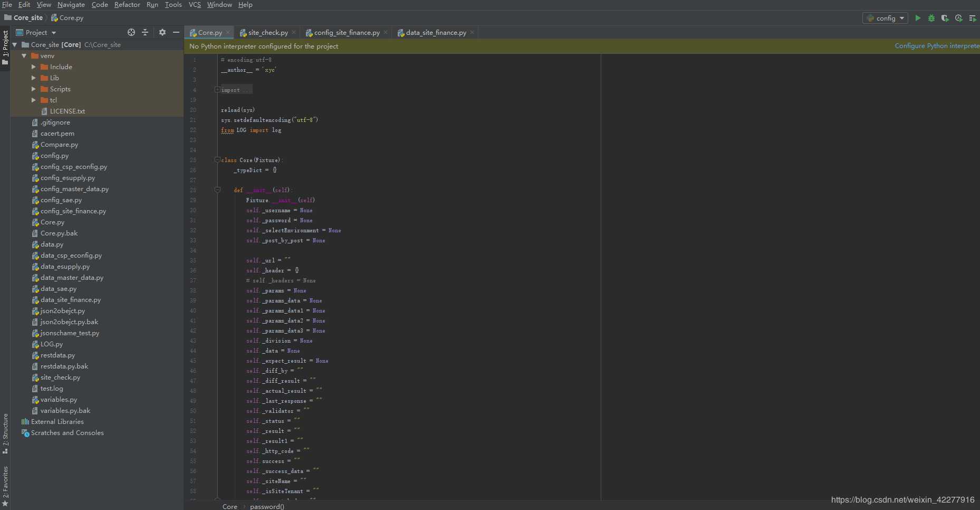
Task: Fold the __init__ method block
Action: pos(217,190)
